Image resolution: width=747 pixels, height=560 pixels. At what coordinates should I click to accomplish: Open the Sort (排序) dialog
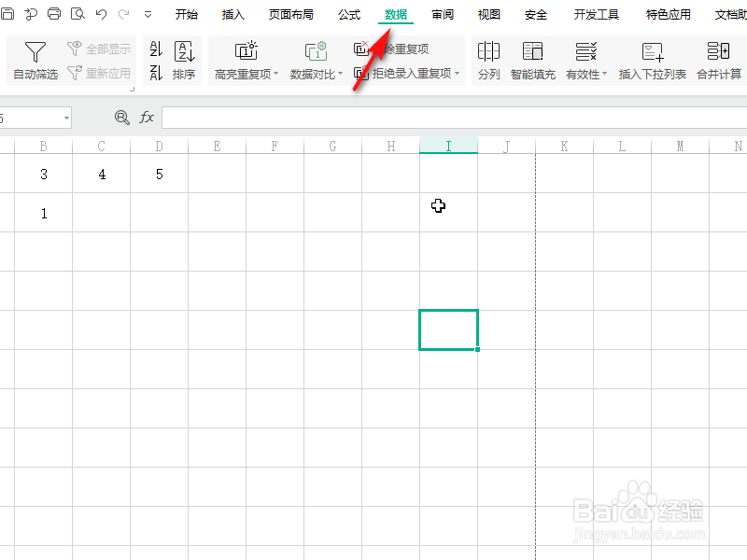[x=184, y=60]
